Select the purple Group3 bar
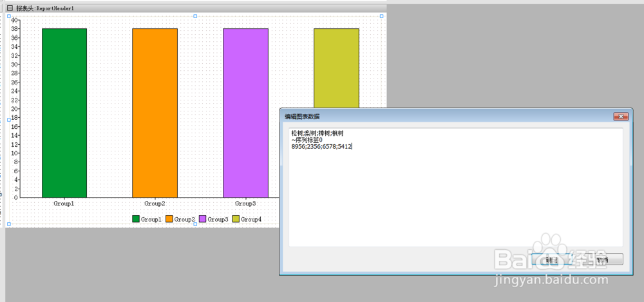Screen dimensions: 644x302 click(x=245, y=113)
